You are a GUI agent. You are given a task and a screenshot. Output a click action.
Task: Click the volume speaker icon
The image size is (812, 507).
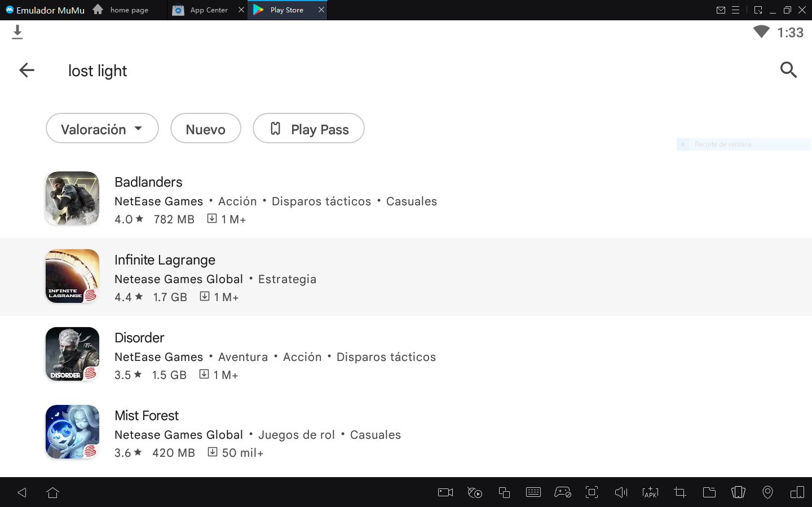pyautogui.click(x=621, y=492)
